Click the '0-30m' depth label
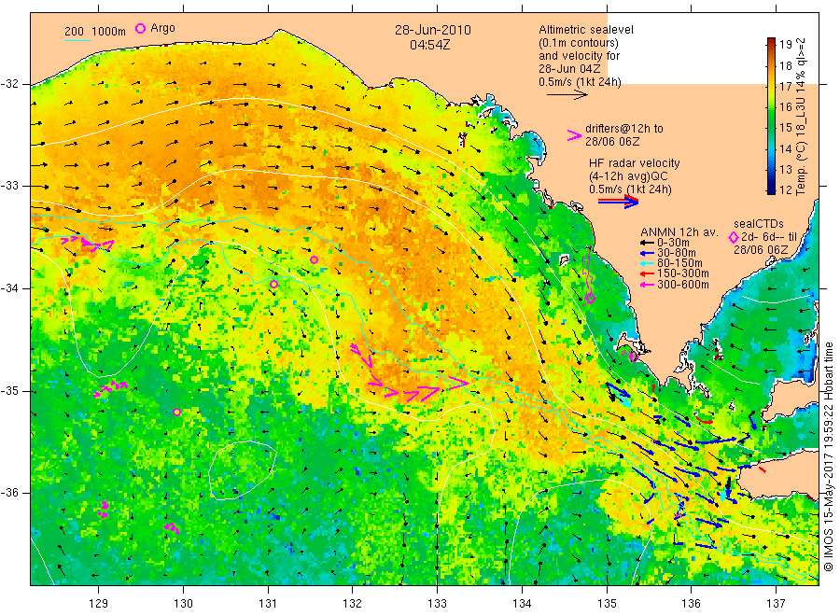Image resolution: width=840 pixels, height=616 pixels. tap(673, 243)
